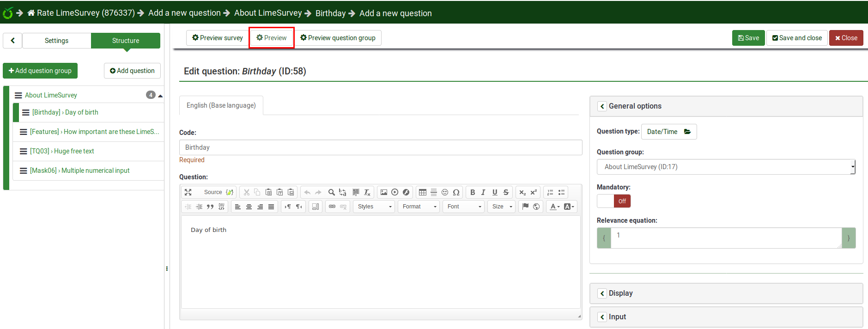Insert a smiley emoticon
This screenshot has height=329, width=868.
tap(445, 192)
